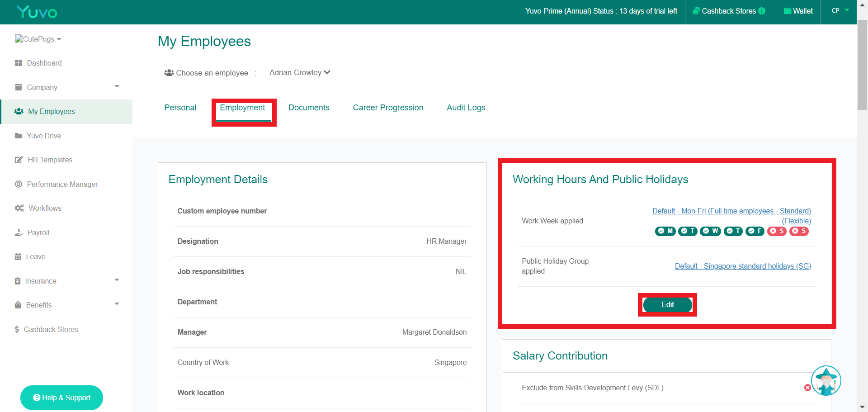
Task: Click the Tuesday workday badge
Action: coord(688,231)
